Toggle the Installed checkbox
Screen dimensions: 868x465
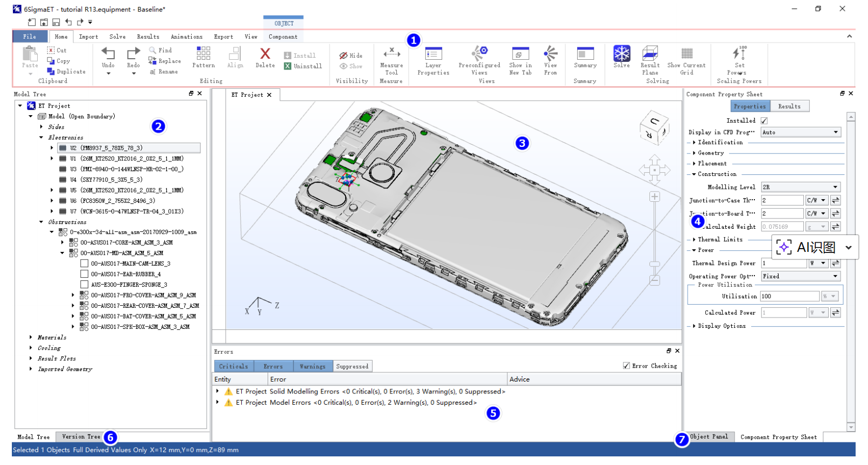[x=764, y=121]
